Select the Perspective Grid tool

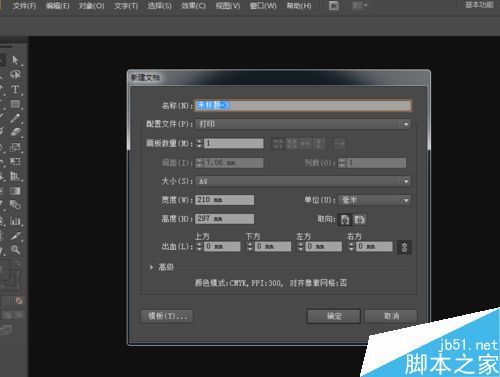(x=15, y=176)
